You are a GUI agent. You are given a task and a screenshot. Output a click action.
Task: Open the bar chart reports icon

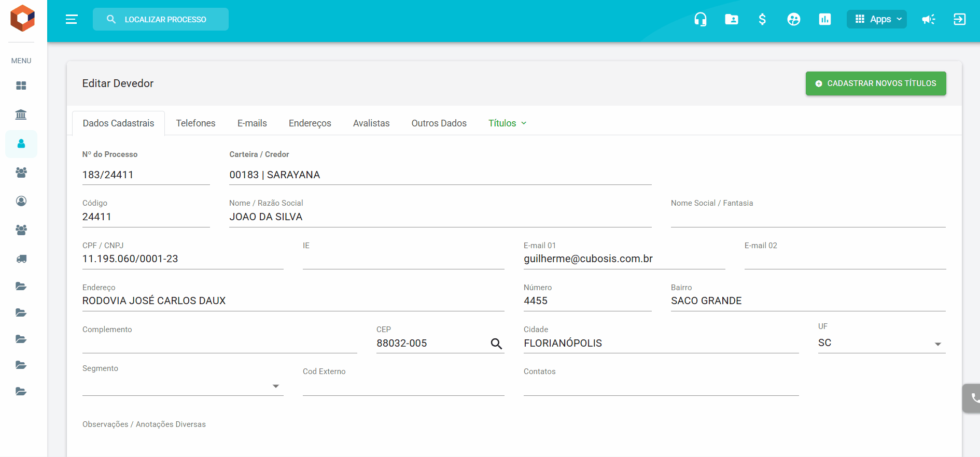[x=825, y=19]
